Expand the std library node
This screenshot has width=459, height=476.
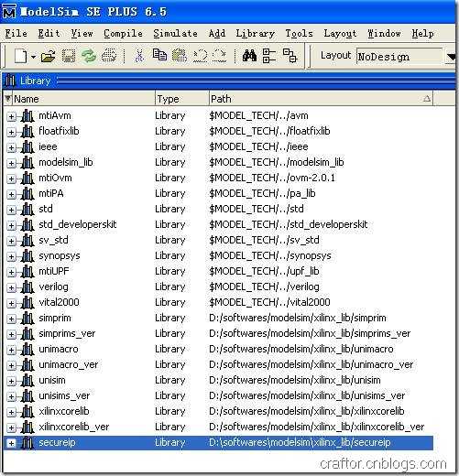pos(11,210)
